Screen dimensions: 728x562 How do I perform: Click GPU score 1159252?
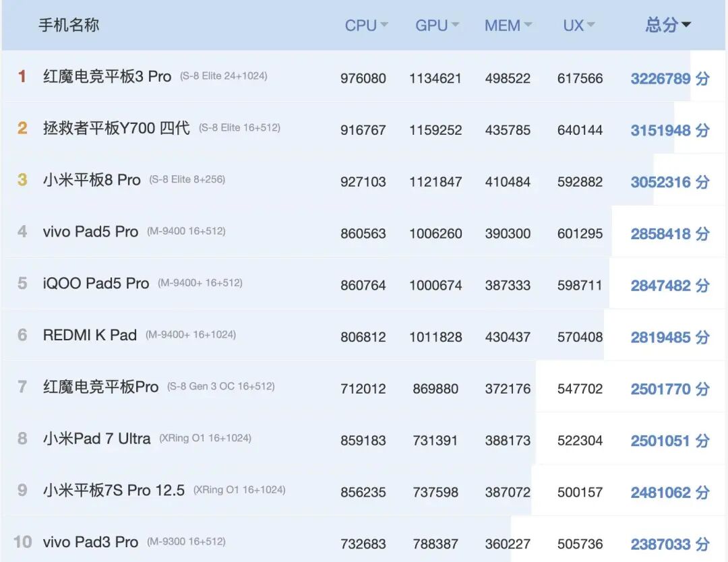(435, 130)
